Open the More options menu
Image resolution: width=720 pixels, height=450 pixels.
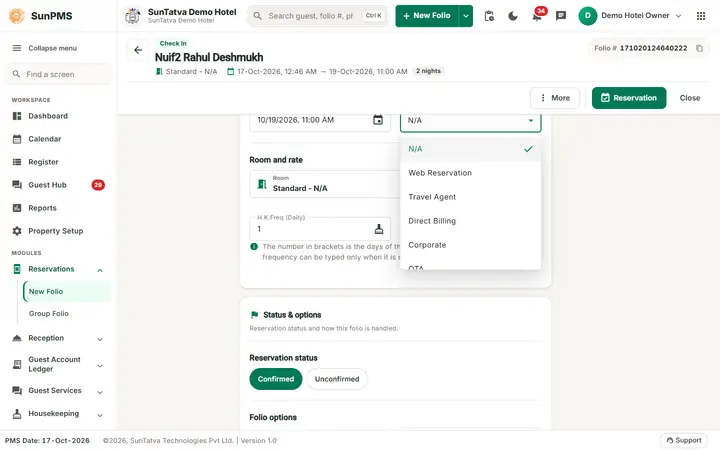pos(555,98)
